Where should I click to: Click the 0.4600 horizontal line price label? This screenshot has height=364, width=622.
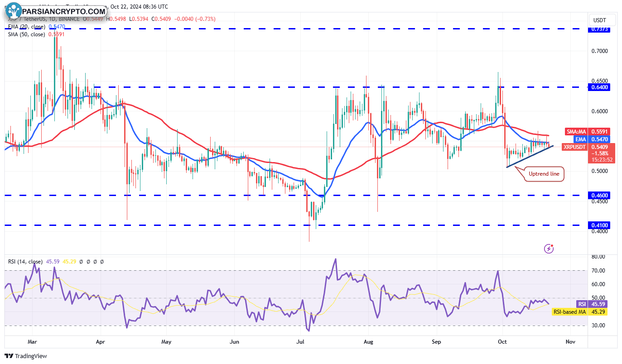point(599,196)
